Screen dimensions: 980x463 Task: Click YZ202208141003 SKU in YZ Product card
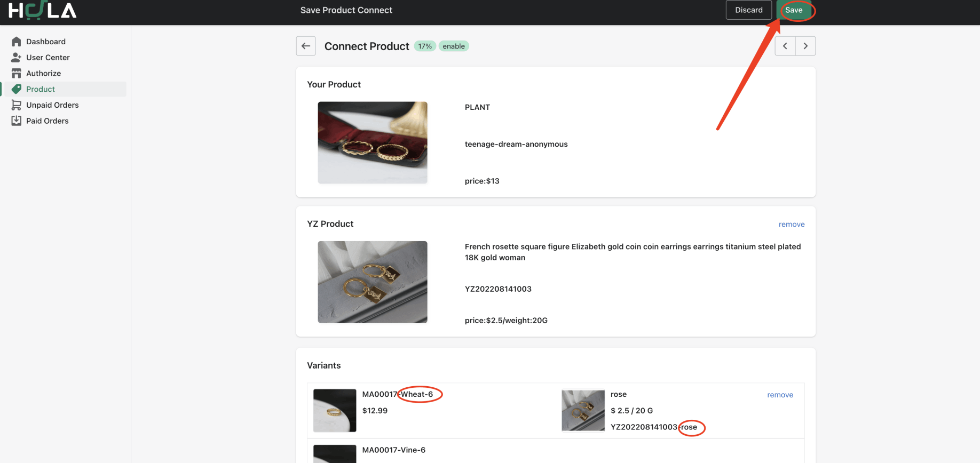[x=498, y=289]
